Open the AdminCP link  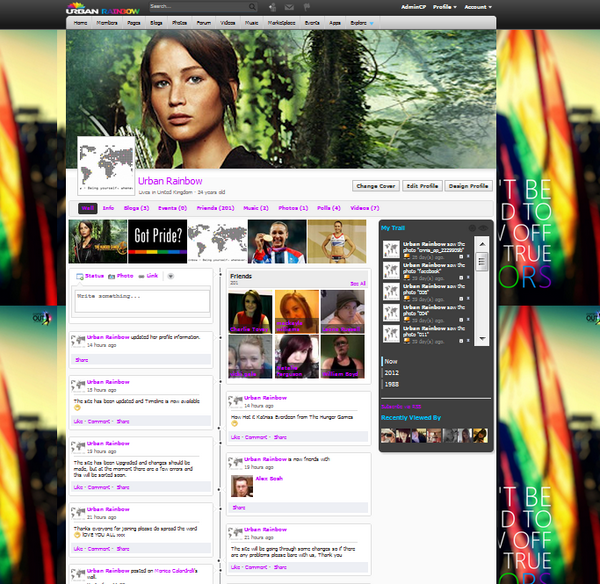413,7
